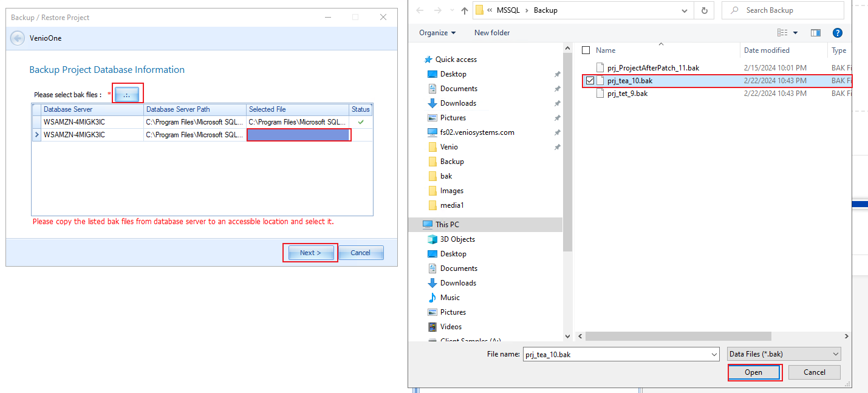
Task: Click Open to load selected bak
Action: 754,372
